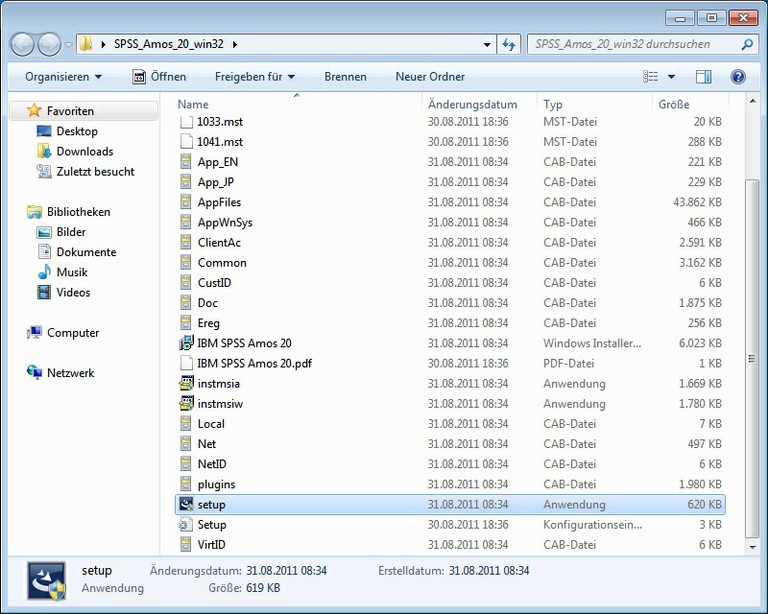
Task: Click the refresh button beside address bar
Action: pyautogui.click(x=508, y=45)
